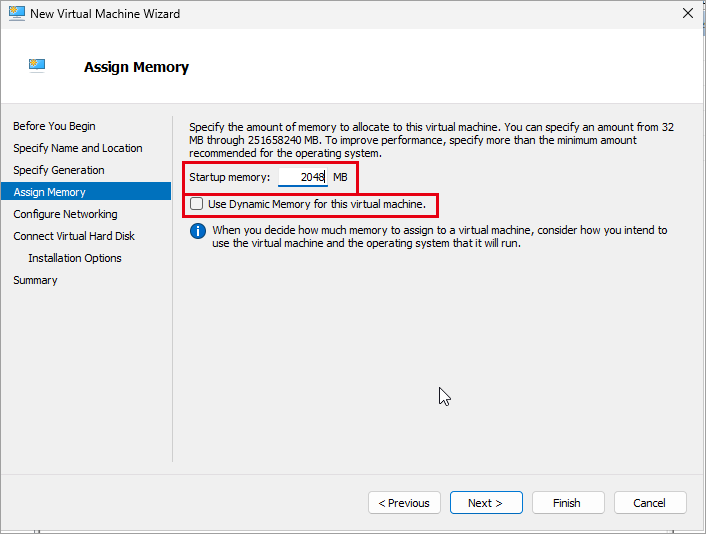Click the Assign Memory header icon
This screenshot has width=706, height=534.
[x=37, y=66]
